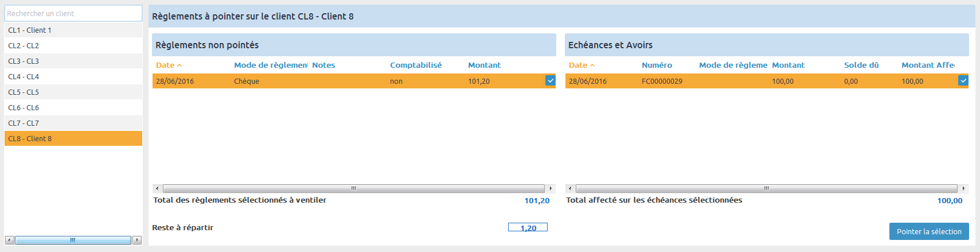
Task: Uncheck the 28/06/2016 Chèque payment checkbox
Action: tap(550, 81)
